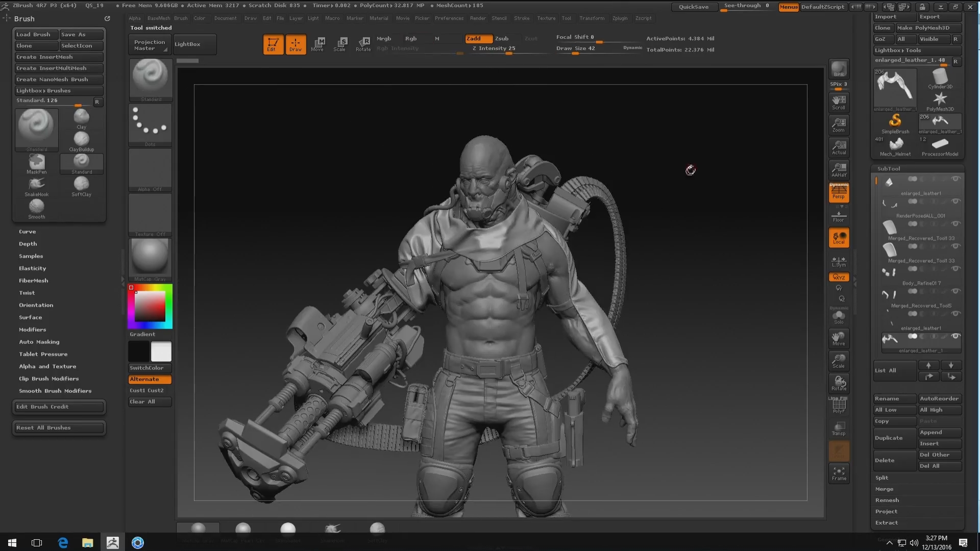This screenshot has width=980, height=551.
Task: Expand the Auto Masking section
Action: pyautogui.click(x=39, y=342)
